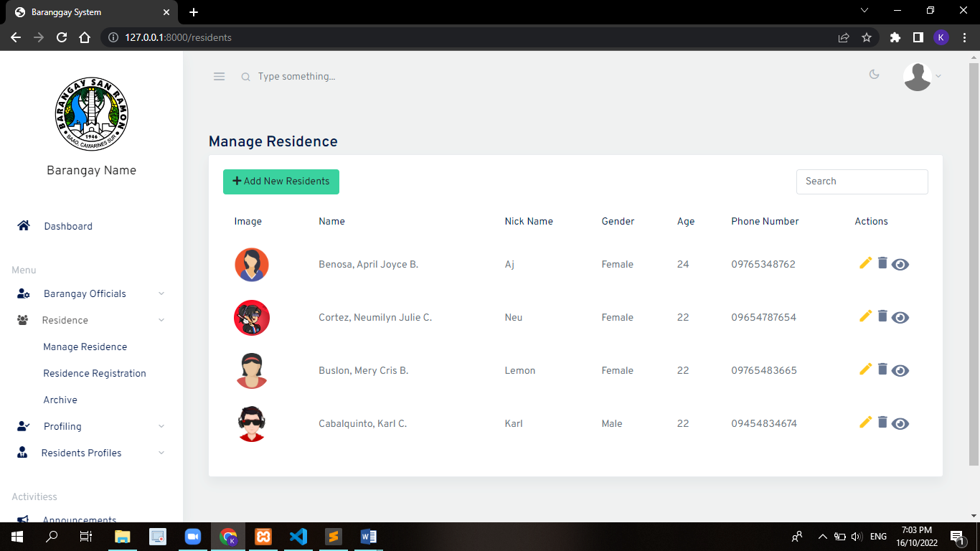Click the Add New Residents button
This screenshot has height=551, width=980.
pyautogui.click(x=281, y=182)
